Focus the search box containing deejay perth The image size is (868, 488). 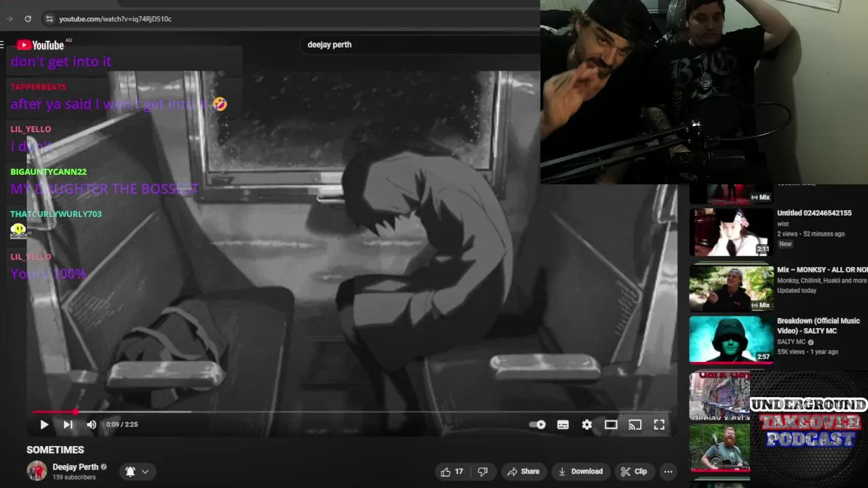[x=420, y=45]
